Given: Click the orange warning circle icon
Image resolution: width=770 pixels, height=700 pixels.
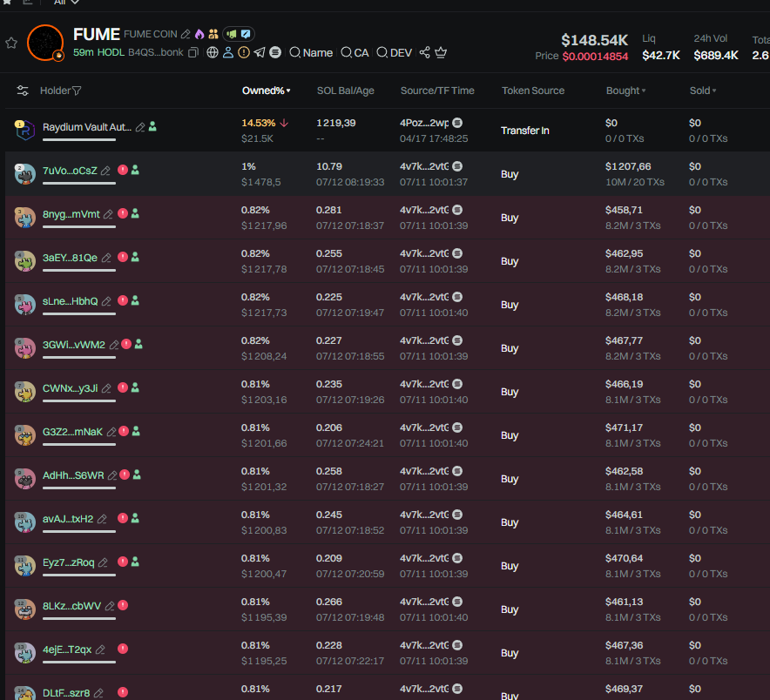Looking at the screenshot, I should pos(244,52).
